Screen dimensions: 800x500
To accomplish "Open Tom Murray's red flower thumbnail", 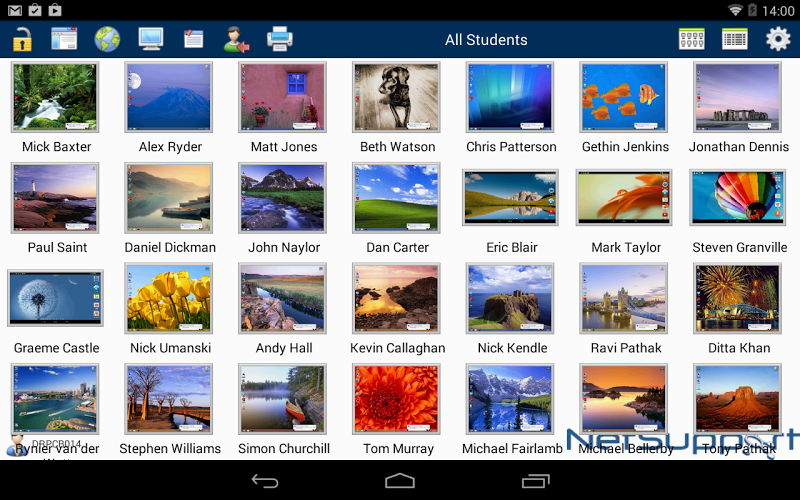I will coord(397,399).
